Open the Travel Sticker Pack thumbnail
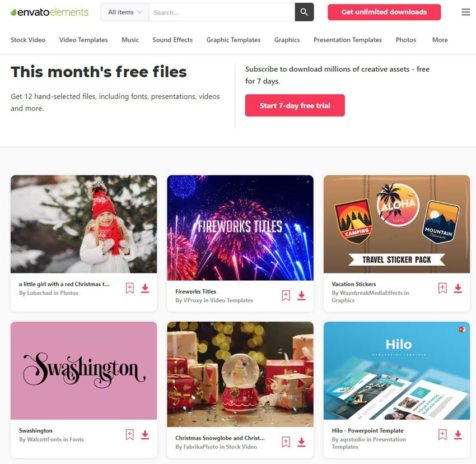 point(396,224)
